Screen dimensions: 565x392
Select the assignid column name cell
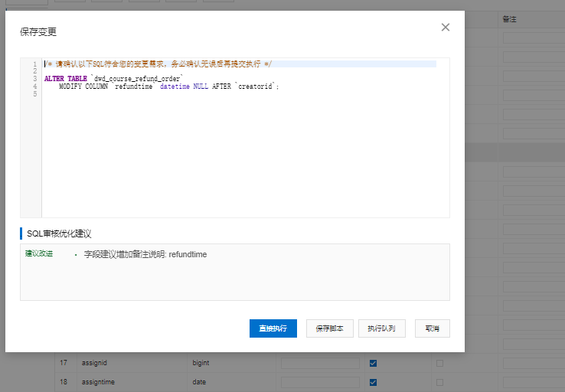(132, 363)
